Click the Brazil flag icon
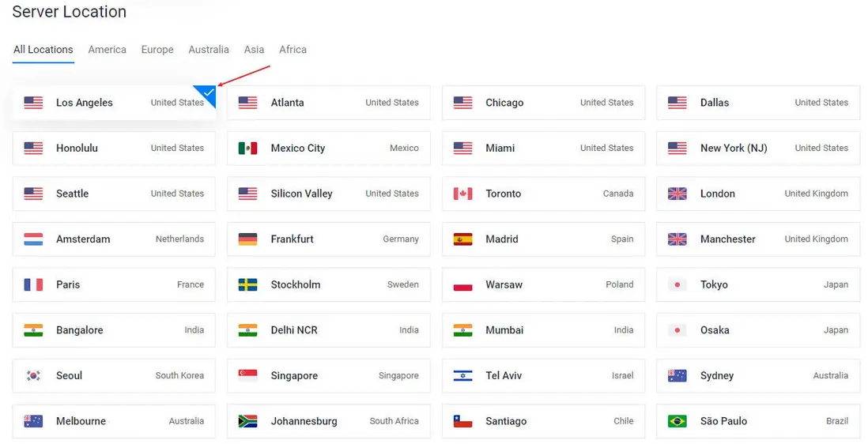The width and height of the screenshot is (868, 444). click(x=677, y=422)
